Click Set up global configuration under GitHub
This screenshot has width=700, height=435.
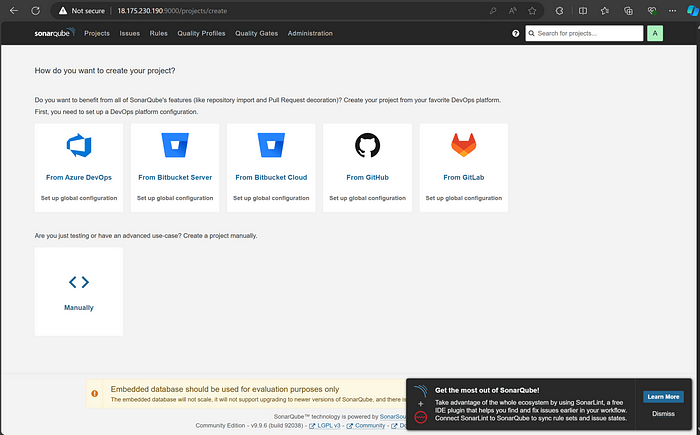(x=367, y=198)
